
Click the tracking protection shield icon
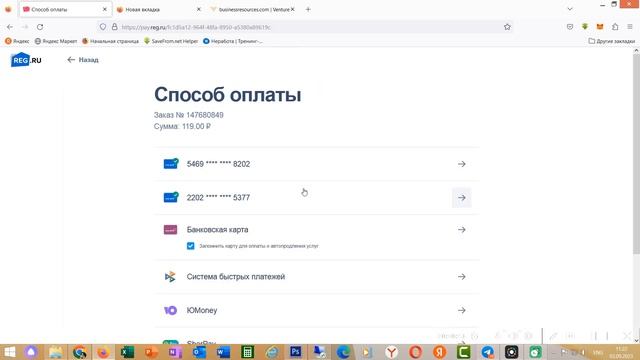click(x=103, y=27)
